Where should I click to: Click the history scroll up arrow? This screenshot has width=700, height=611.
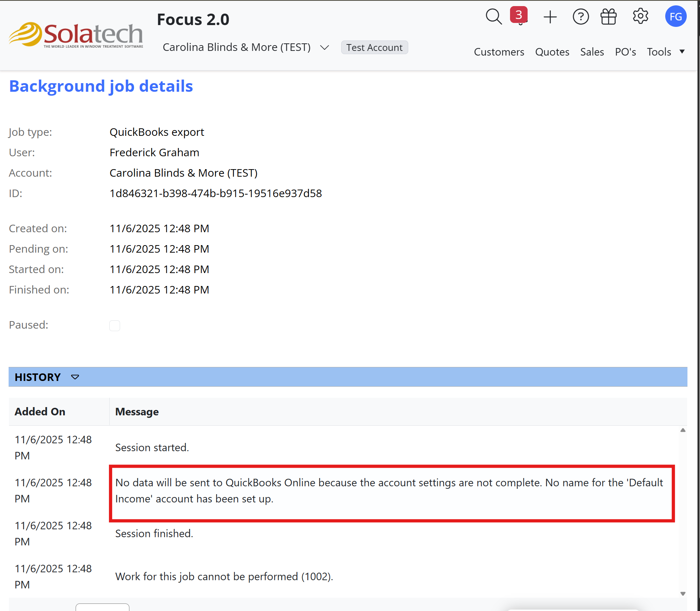point(683,430)
